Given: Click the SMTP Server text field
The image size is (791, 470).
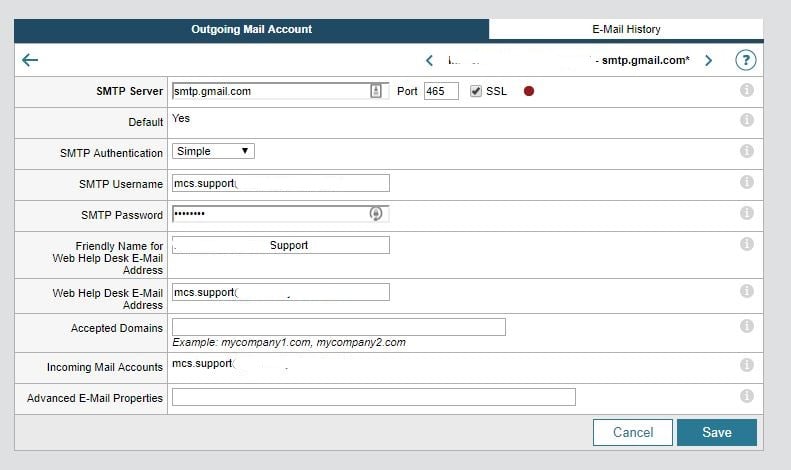Looking at the screenshot, I should coord(280,91).
